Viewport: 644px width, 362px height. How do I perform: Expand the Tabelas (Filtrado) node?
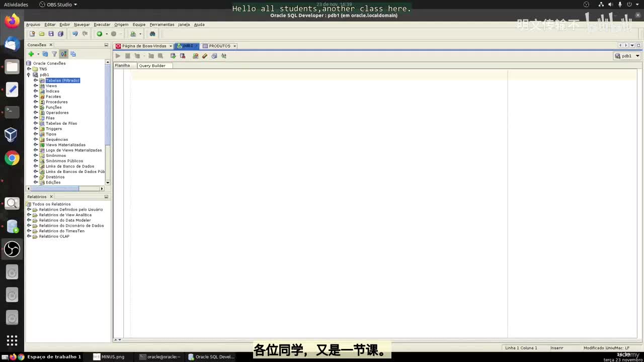(x=35, y=80)
